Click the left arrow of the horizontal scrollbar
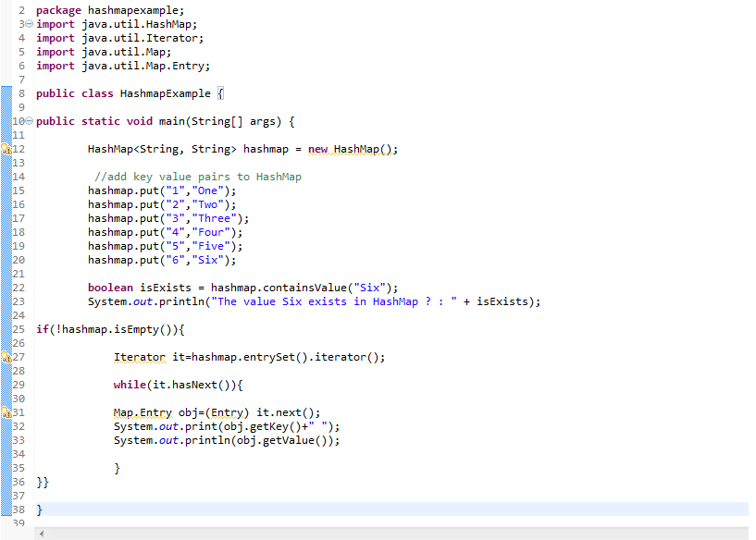Screen dimensions: 756x540 click(x=41, y=534)
